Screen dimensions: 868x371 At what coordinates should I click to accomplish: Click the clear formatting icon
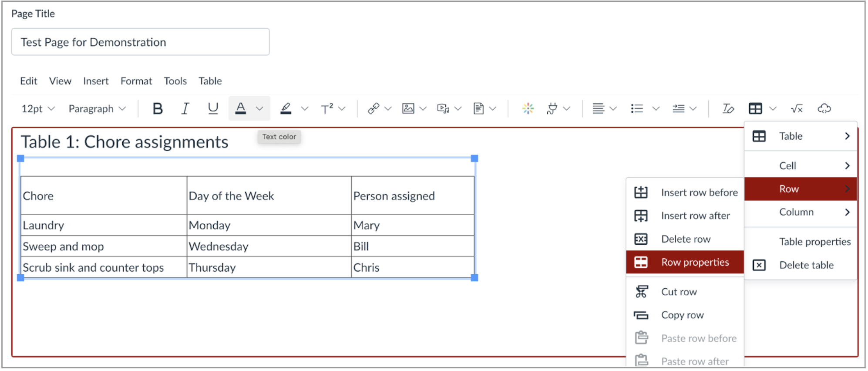tap(728, 108)
